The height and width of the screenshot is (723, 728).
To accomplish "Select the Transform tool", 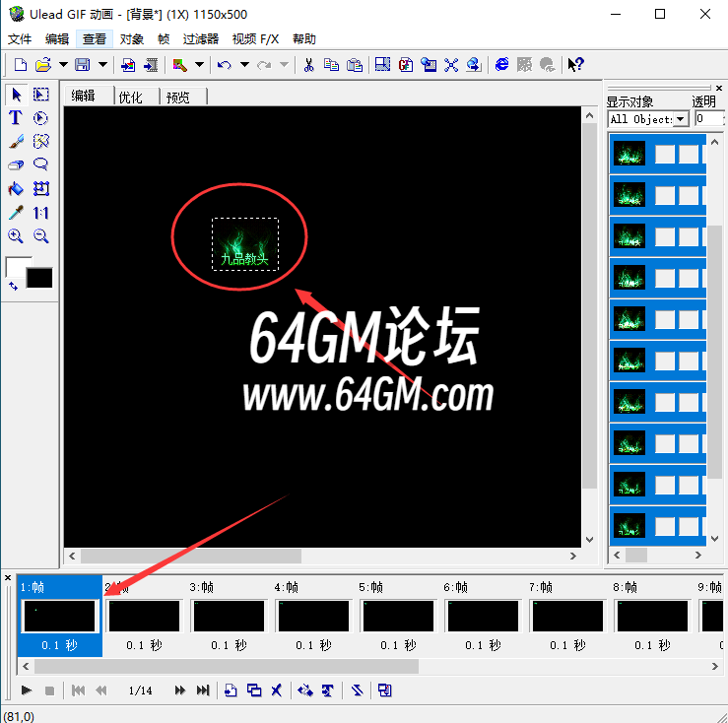I will 40,188.
